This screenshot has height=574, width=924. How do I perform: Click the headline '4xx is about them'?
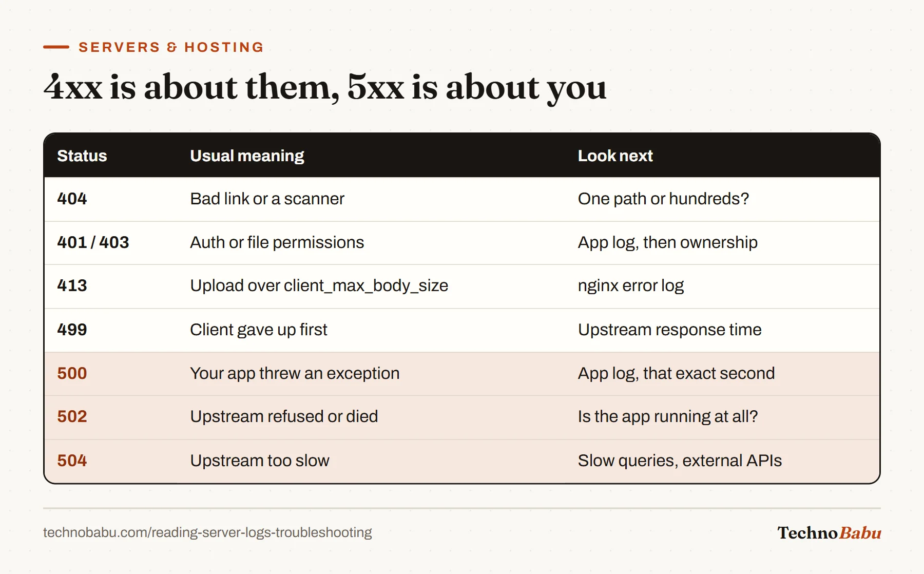tap(191, 87)
